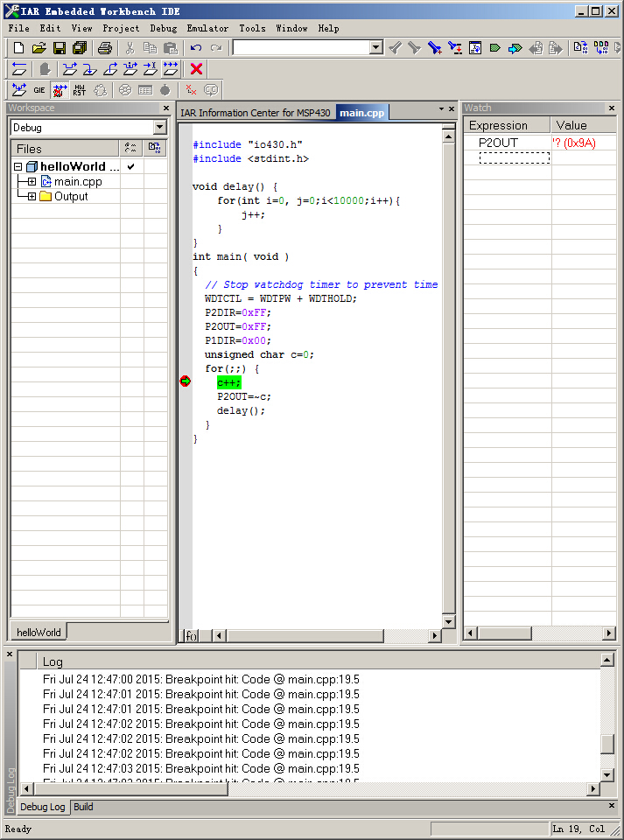Click the Run to Cursor icon
This screenshot has width=624, height=840.
151,68
